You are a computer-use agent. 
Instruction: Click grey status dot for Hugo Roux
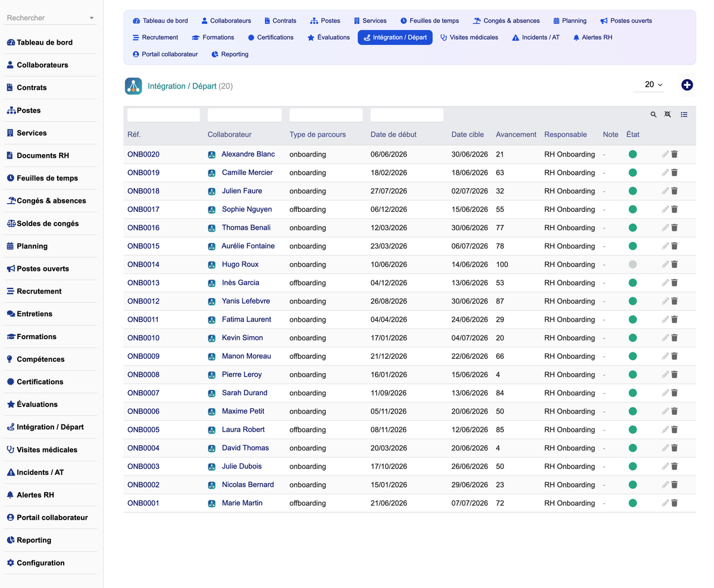[632, 264]
